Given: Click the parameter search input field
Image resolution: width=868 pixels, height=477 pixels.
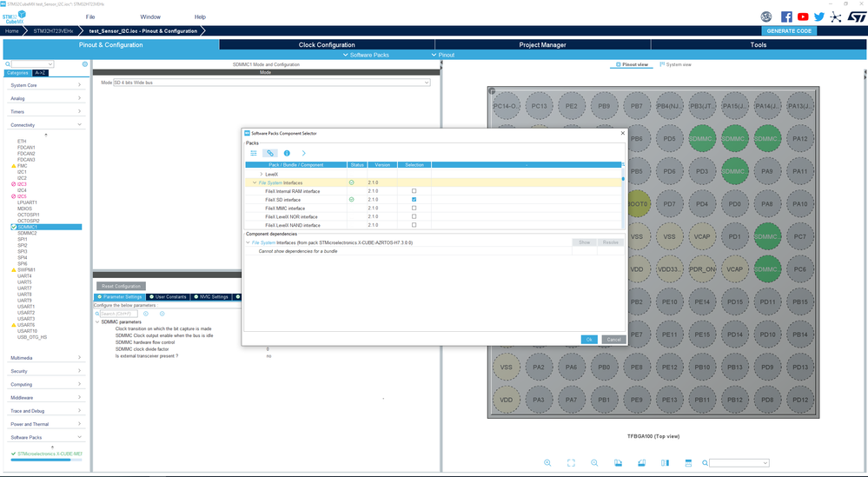Looking at the screenshot, I should (118, 314).
